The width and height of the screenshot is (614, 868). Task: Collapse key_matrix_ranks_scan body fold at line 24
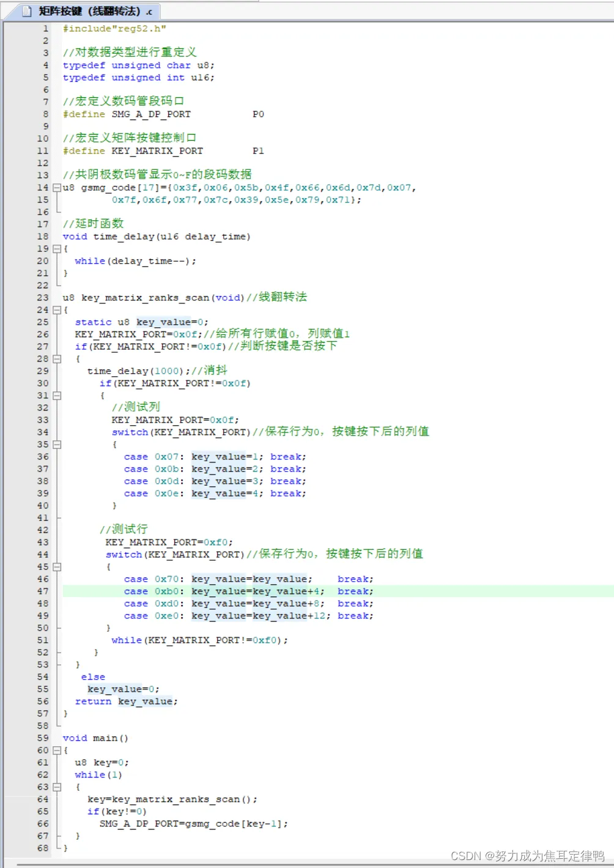pos(57,310)
